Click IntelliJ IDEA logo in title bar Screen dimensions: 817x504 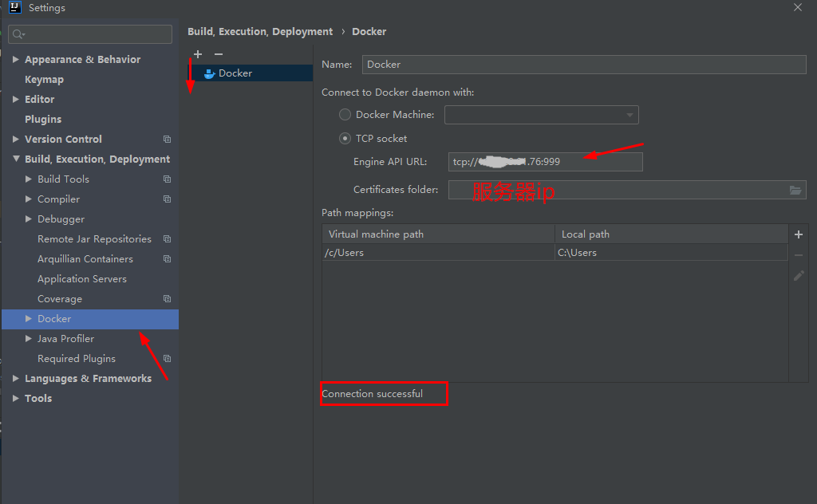click(15, 7)
